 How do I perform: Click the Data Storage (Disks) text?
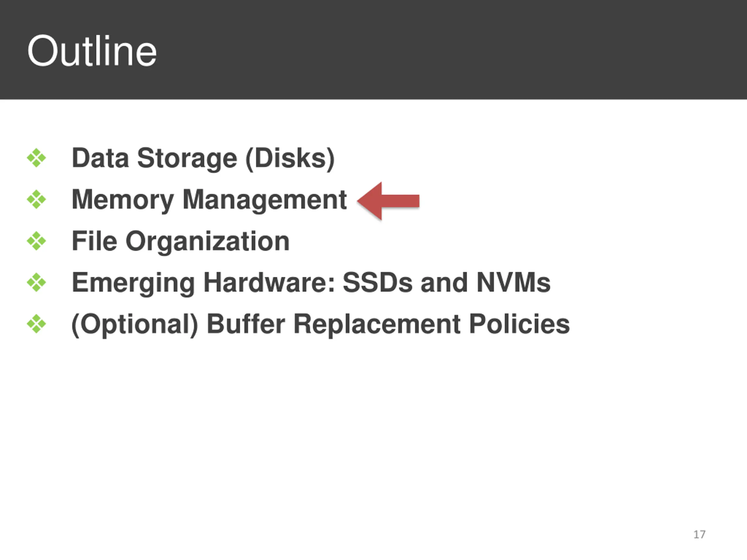(x=203, y=158)
